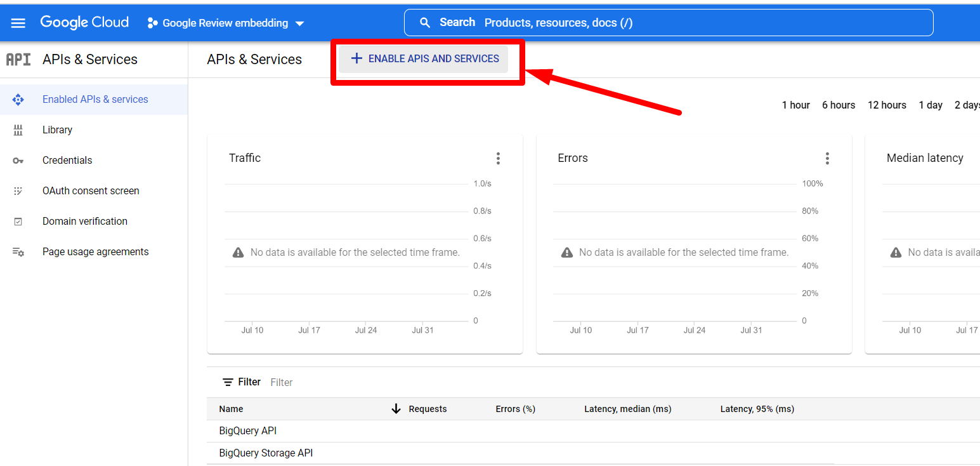980x466 pixels.
Task: Open Credentials via the key icon
Action: [19, 160]
